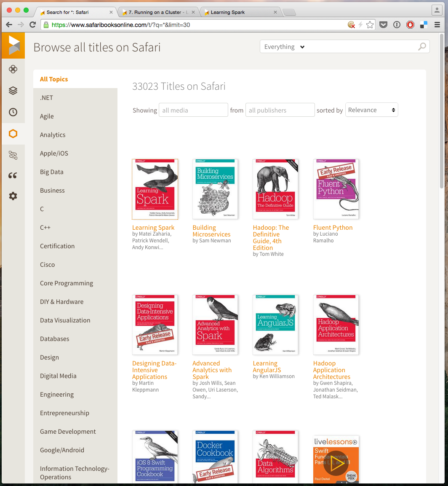Go back with the browser back arrow
Image resolution: width=448 pixels, height=486 pixels.
pyautogui.click(x=9, y=25)
